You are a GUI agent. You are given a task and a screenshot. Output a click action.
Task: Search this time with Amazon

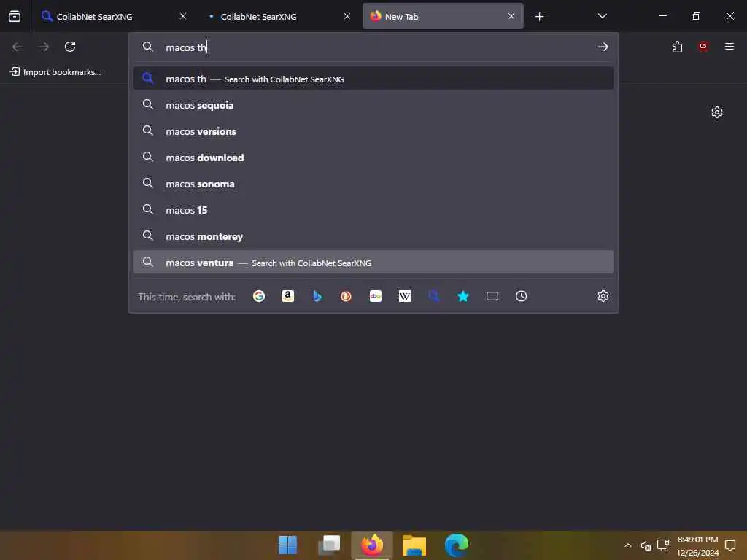point(287,296)
